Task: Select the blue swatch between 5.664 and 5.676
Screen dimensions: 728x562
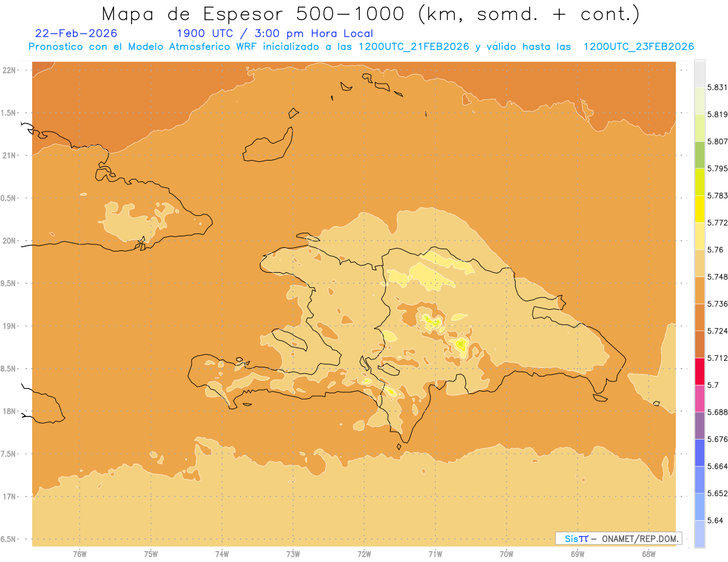Action: pos(699,453)
